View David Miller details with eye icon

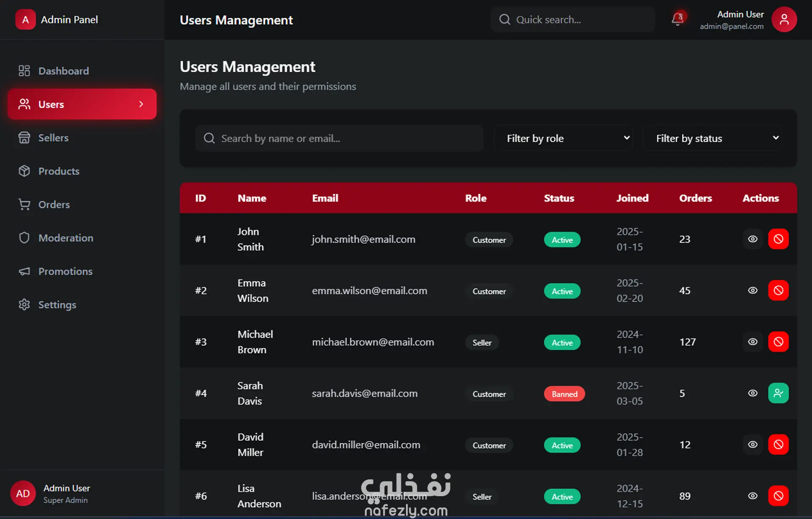pyautogui.click(x=753, y=445)
